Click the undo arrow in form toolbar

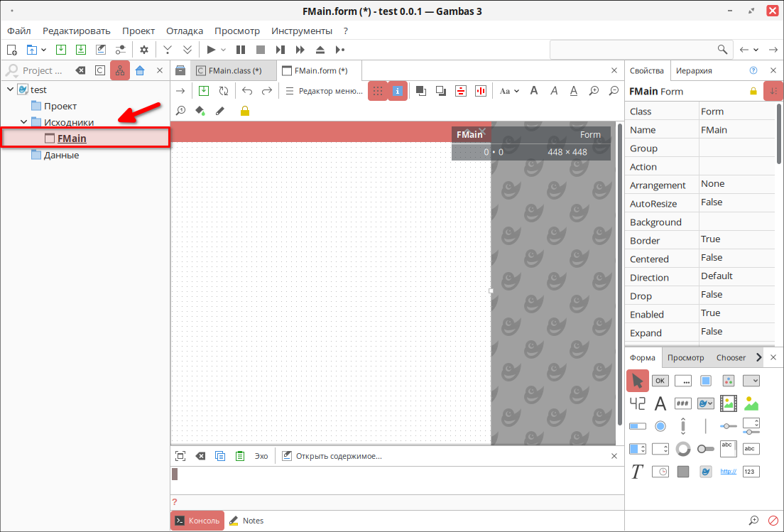pyautogui.click(x=247, y=91)
